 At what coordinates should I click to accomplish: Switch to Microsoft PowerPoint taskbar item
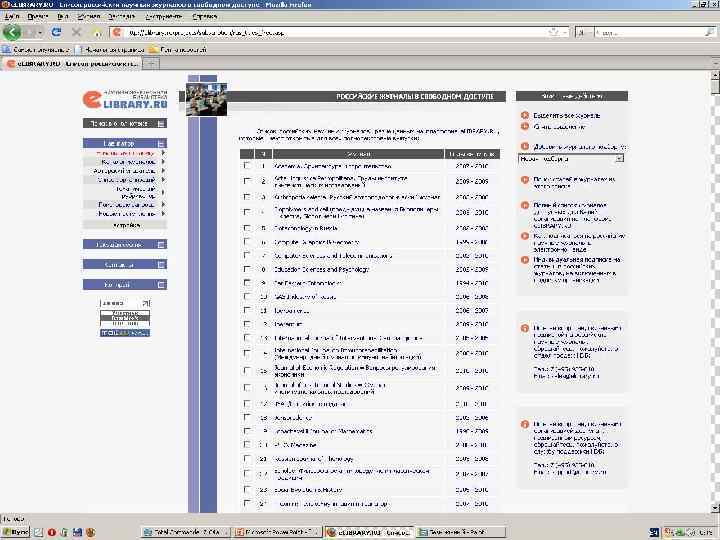[x=276, y=532]
